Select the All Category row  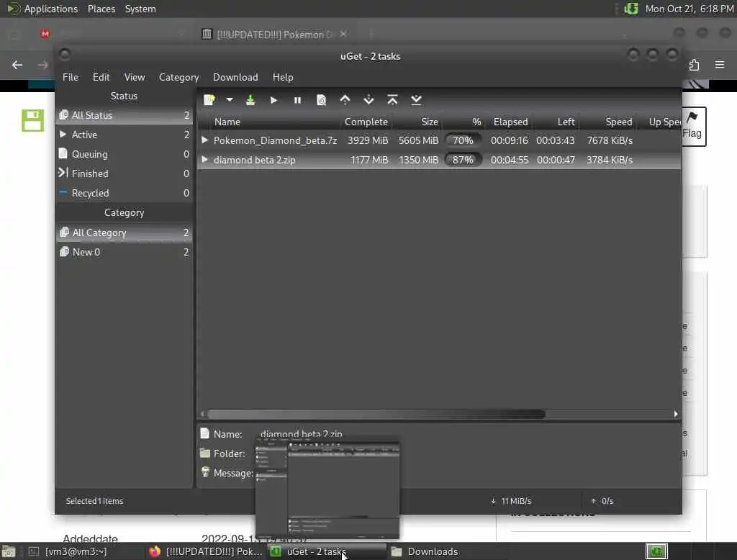click(x=124, y=232)
